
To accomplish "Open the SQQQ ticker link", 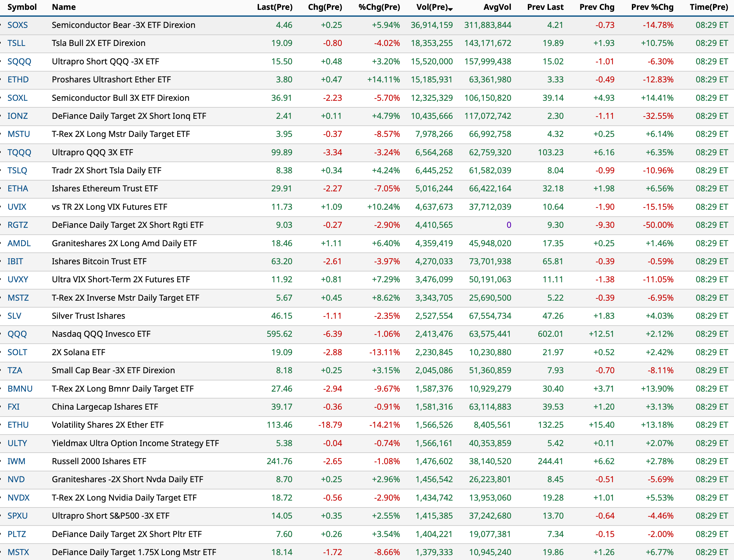I will click(19, 61).
